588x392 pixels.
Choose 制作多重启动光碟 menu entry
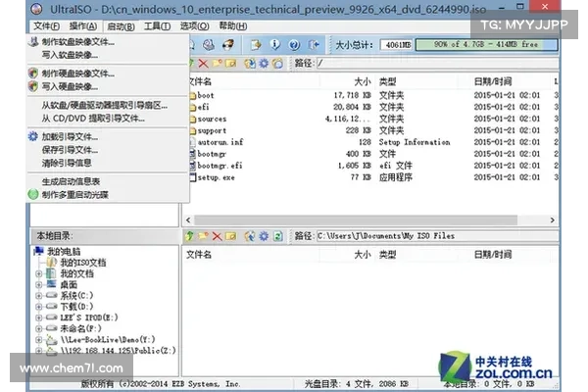(108, 195)
